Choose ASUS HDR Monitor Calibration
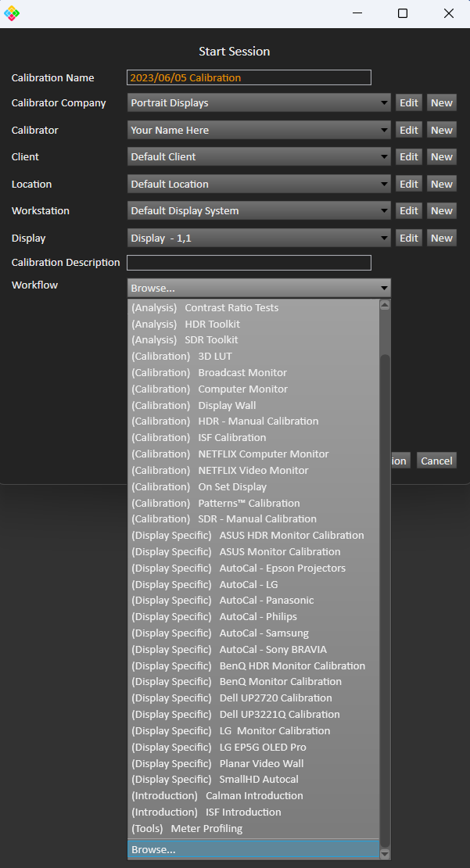Image resolution: width=470 pixels, height=868 pixels. click(x=253, y=536)
